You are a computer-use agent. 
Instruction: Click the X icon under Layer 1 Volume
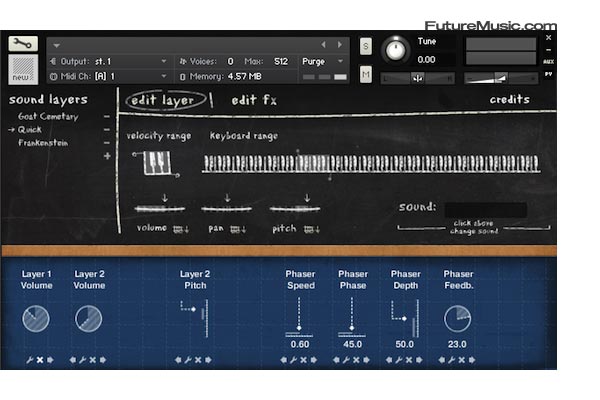[x=40, y=360]
